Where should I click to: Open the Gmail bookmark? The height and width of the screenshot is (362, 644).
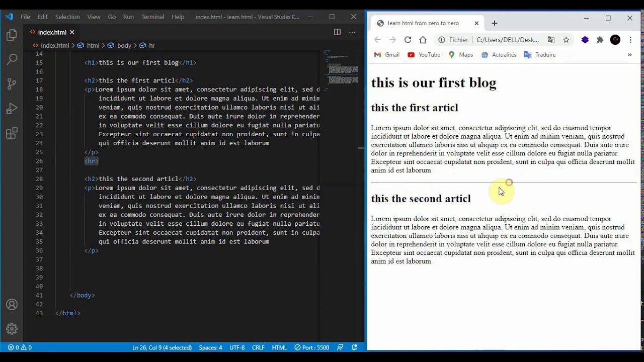pyautogui.click(x=387, y=55)
